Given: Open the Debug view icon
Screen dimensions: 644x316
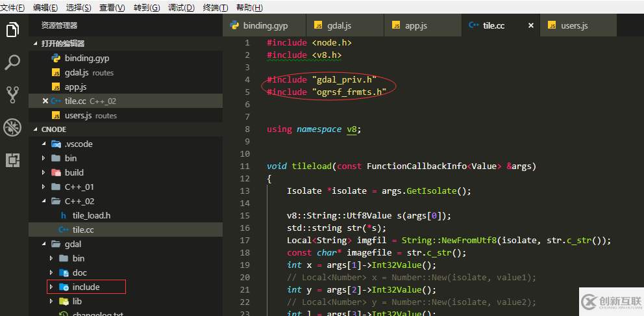Looking at the screenshot, I should pos(13,128).
